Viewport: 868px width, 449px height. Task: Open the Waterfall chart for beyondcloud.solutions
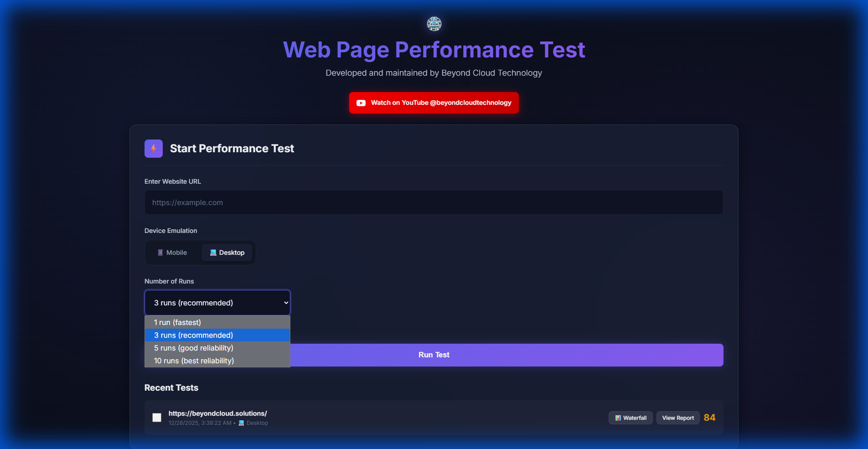coord(630,418)
